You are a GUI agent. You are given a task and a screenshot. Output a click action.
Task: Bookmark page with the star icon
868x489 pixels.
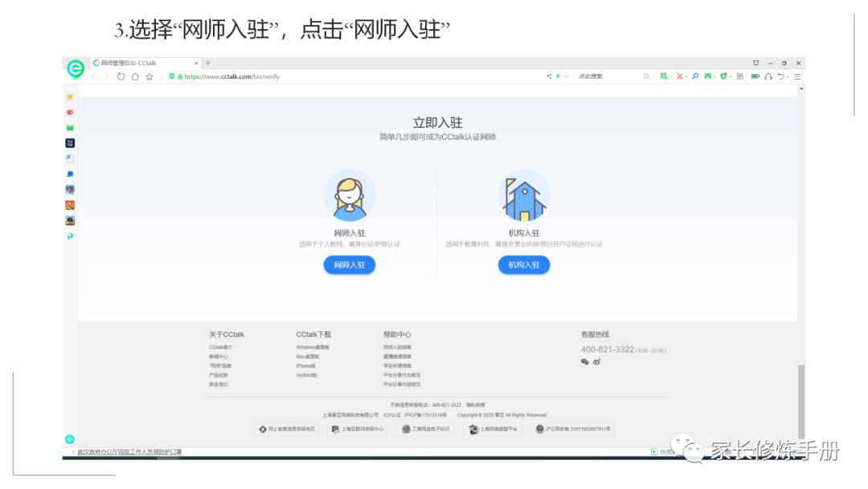click(x=149, y=76)
